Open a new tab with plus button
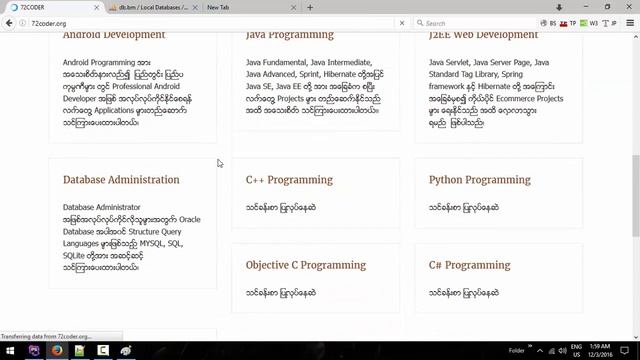Screen dimensions: 640x360 pos(310,7)
